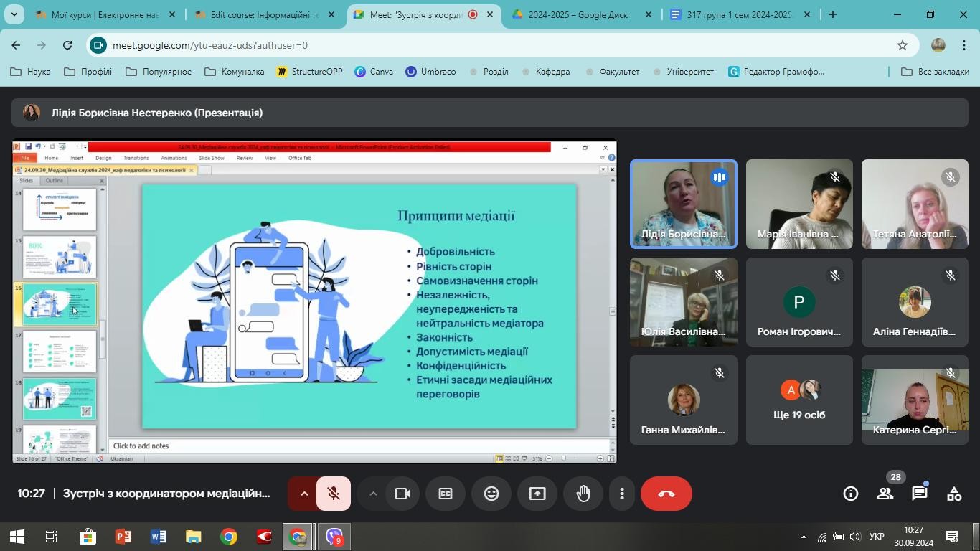Screen dimensions: 980x551
Task: Open the emoji reactions icon
Action: point(491,494)
